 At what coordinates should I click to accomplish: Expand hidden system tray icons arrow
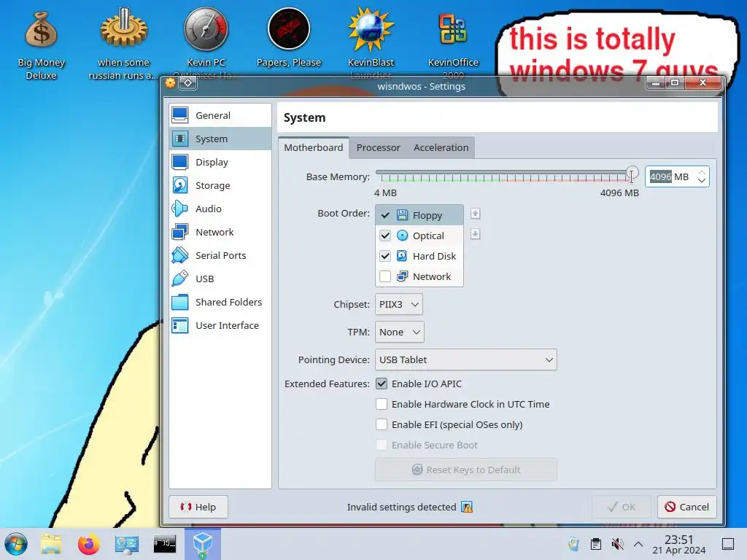pos(638,544)
